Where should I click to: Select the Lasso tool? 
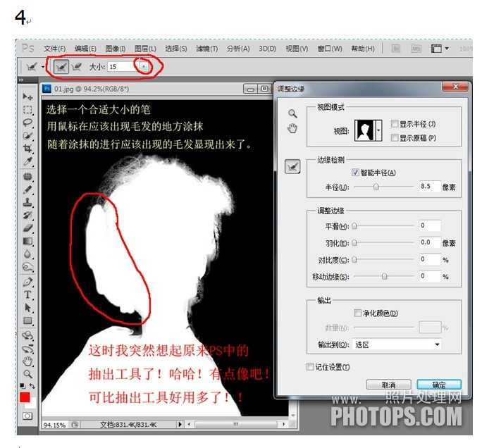coord(27,123)
